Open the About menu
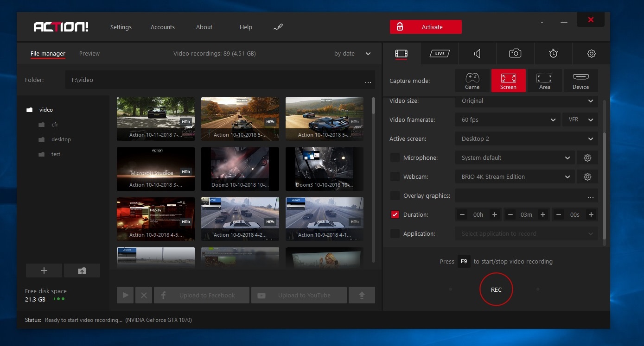 [x=204, y=27]
